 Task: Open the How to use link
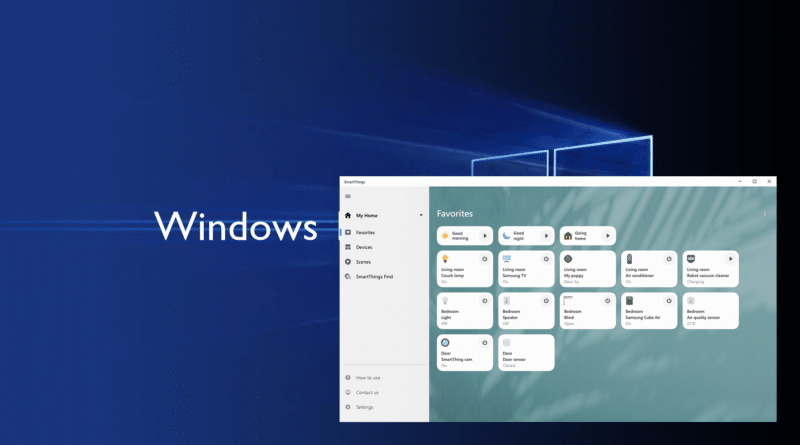[x=368, y=378]
